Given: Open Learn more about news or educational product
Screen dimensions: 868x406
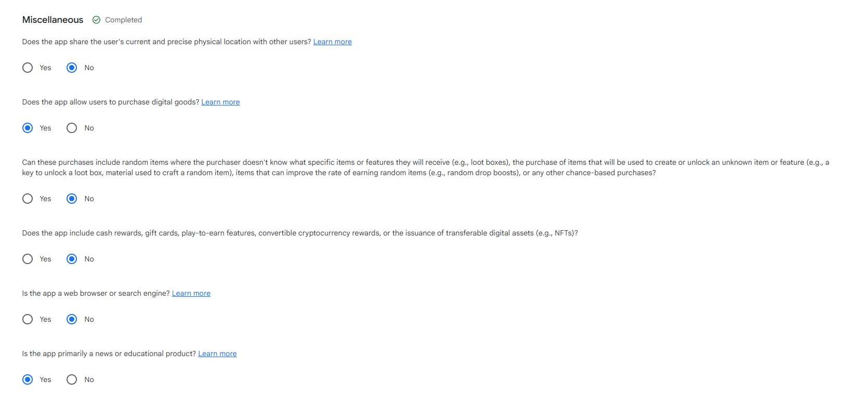Looking at the screenshot, I should [217, 353].
